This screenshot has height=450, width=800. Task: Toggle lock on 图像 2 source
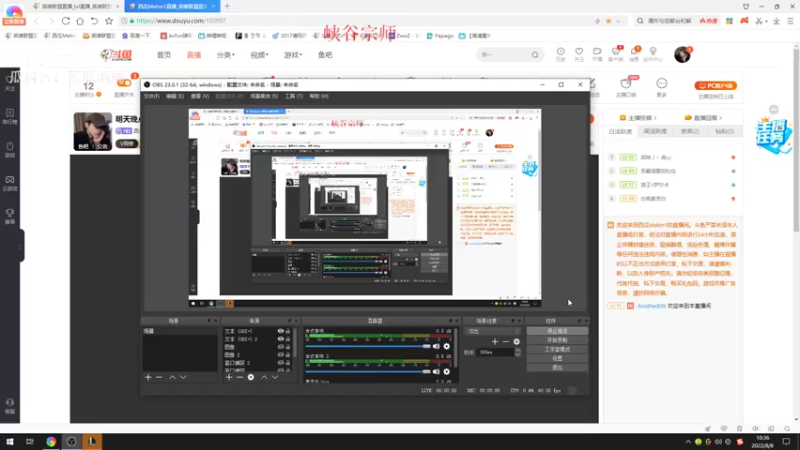click(288, 355)
